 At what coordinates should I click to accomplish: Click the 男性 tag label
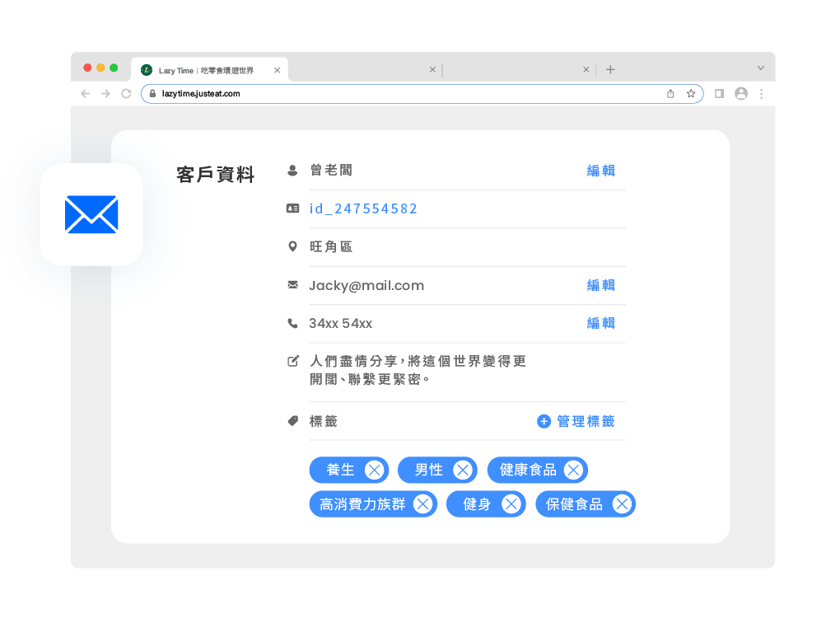pyautogui.click(x=428, y=470)
